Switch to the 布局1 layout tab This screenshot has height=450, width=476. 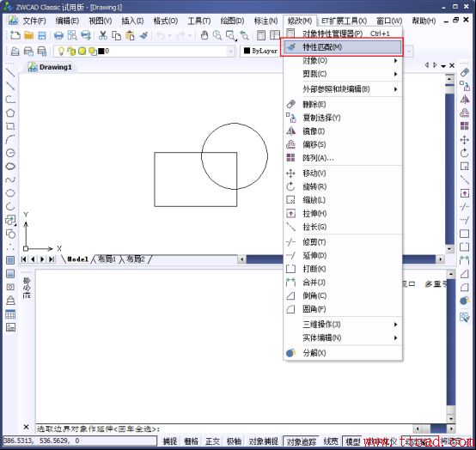pos(107,258)
